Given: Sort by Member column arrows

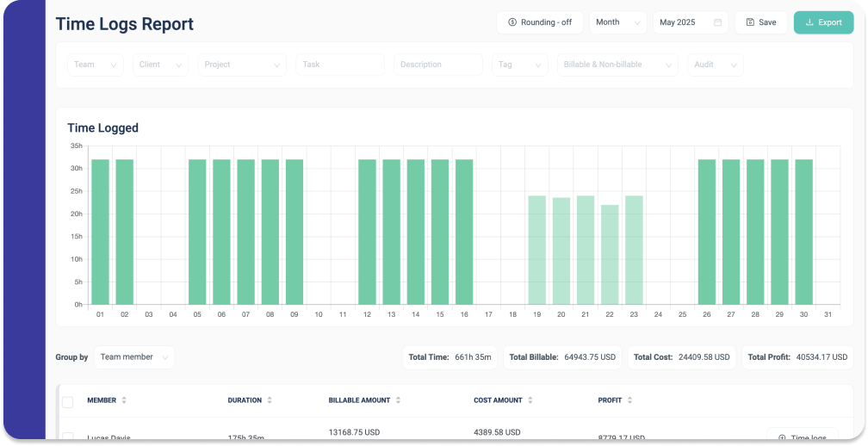Looking at the screenshot, I should click(124, 400).
